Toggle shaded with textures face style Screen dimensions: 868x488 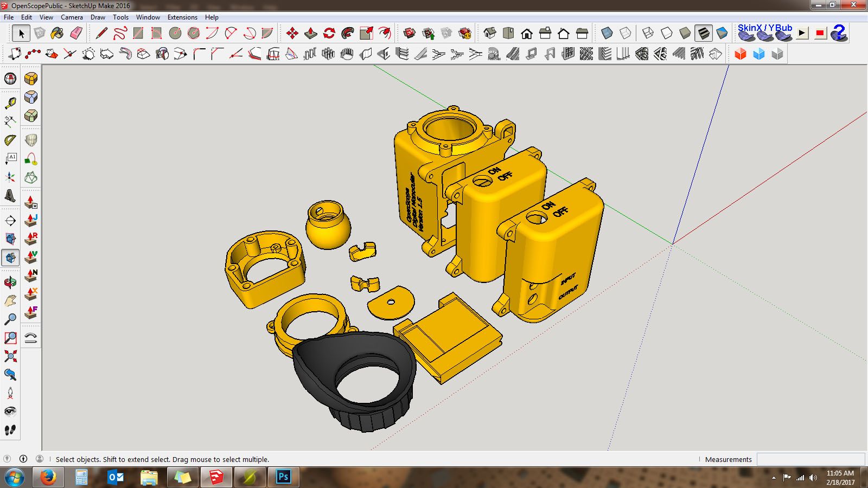tap(703, 33)
